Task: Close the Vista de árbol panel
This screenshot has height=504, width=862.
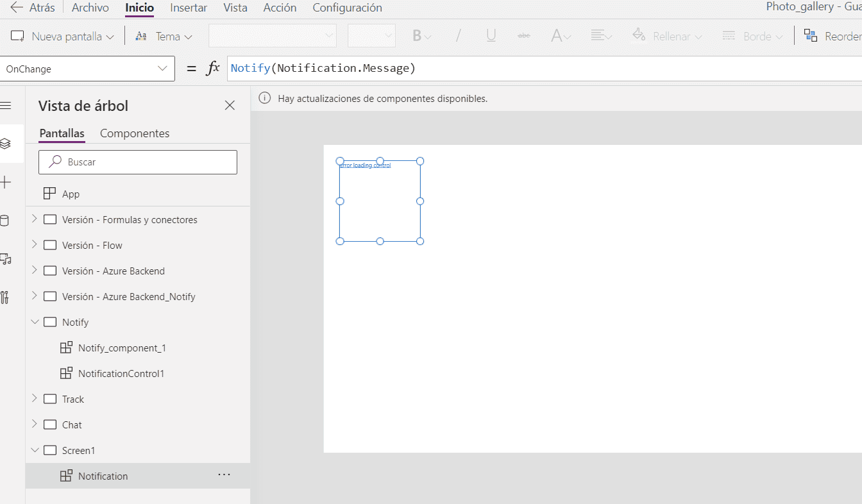Action: (230, 105)
